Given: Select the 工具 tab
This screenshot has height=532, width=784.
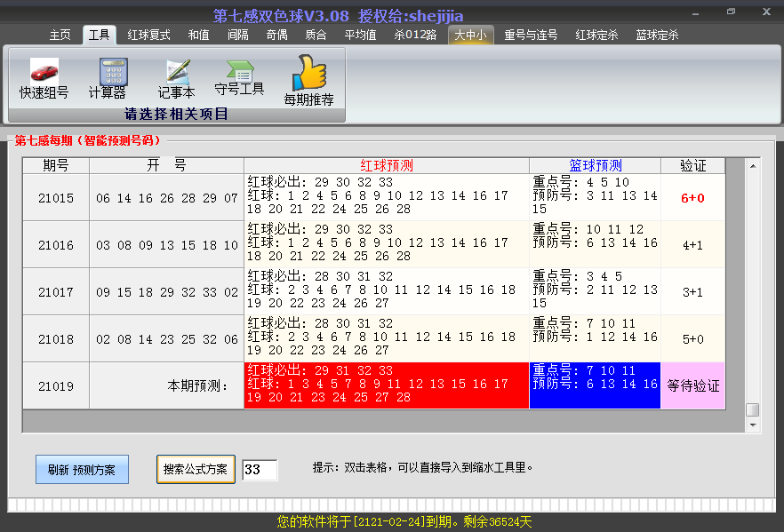Looking at the screenshot, I should click(99, 35).
